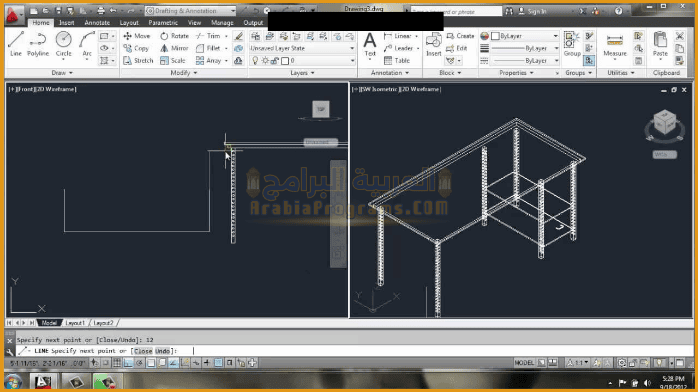This screenshot has height=392, width=698.
Task: Toggle Polar tracking in status bar
Action: 139,363
